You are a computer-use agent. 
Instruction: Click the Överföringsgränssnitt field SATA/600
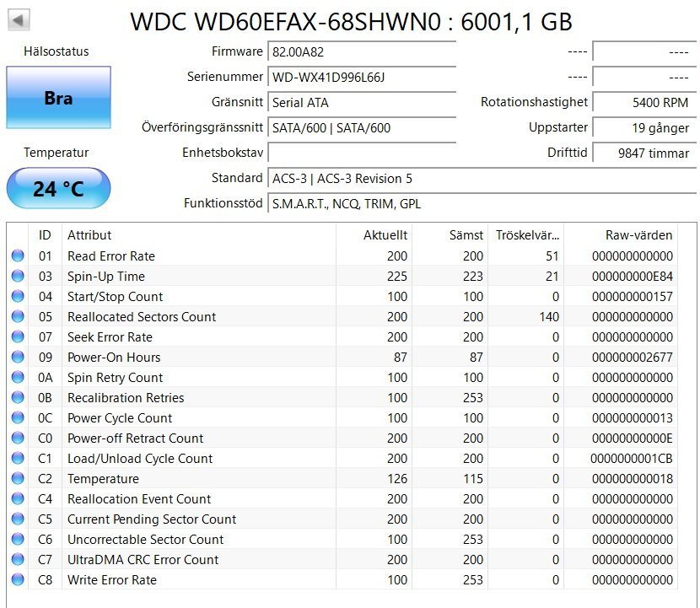362,128
